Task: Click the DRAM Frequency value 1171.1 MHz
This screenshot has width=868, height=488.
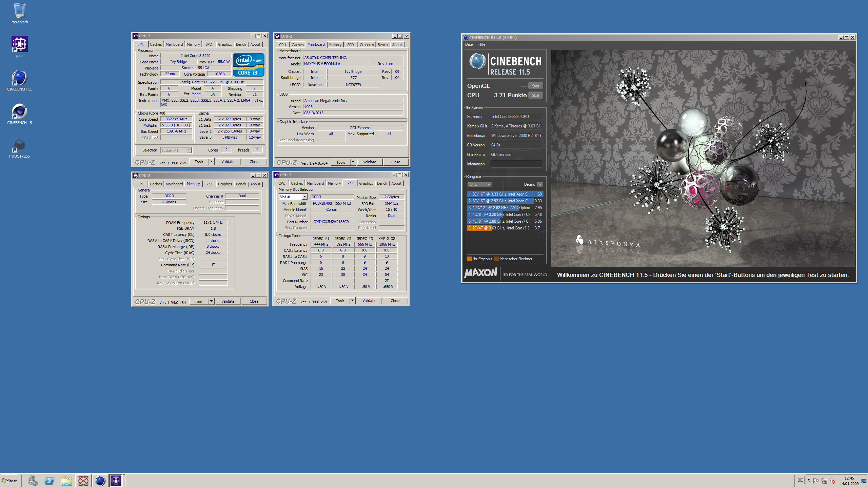Action: tap(213, 222)
